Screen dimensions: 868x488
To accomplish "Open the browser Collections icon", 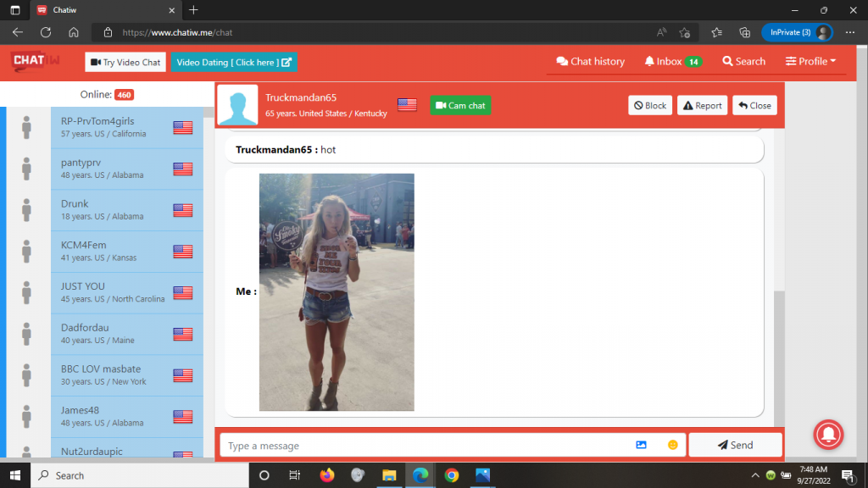I will (x=745, y=32).
